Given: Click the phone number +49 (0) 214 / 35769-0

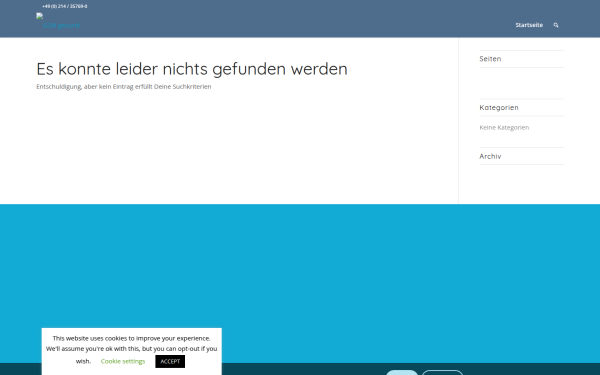Looking at the screenshot, I should point(65,7).
